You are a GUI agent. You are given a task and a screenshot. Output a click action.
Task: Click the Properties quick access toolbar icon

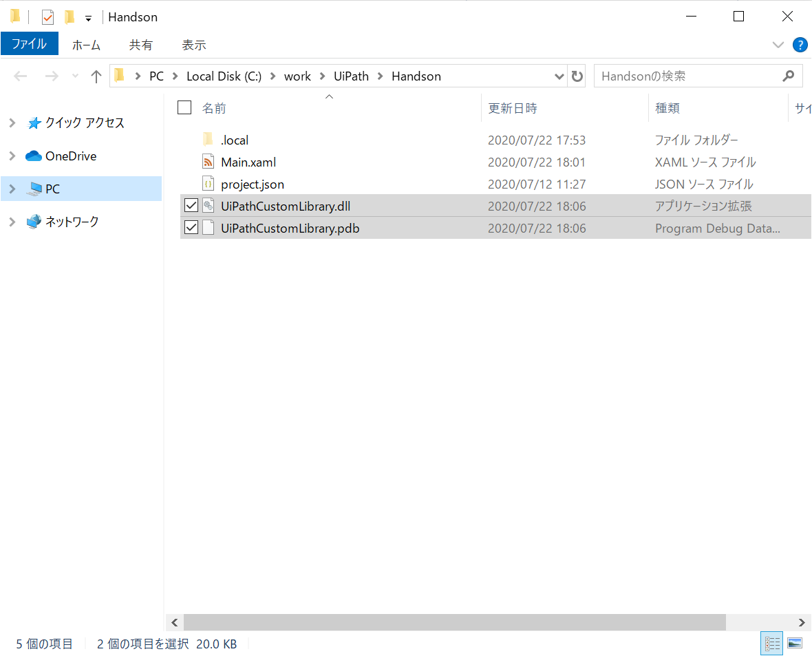click(47, 17)
